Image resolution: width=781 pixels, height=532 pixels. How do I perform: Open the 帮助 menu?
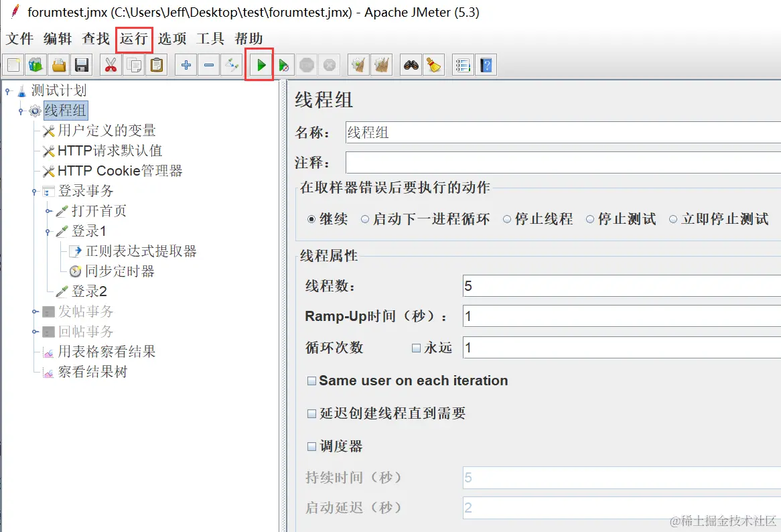point(248,38)
